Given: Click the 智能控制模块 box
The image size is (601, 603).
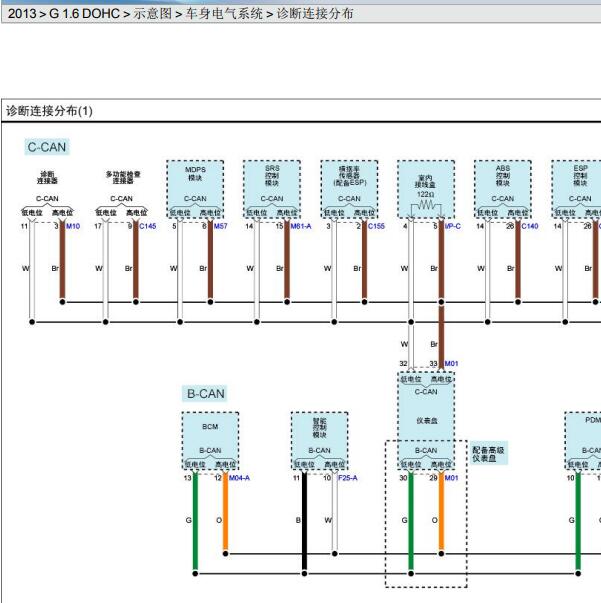Looking at the screenshot, I should [x=320, y=441].
